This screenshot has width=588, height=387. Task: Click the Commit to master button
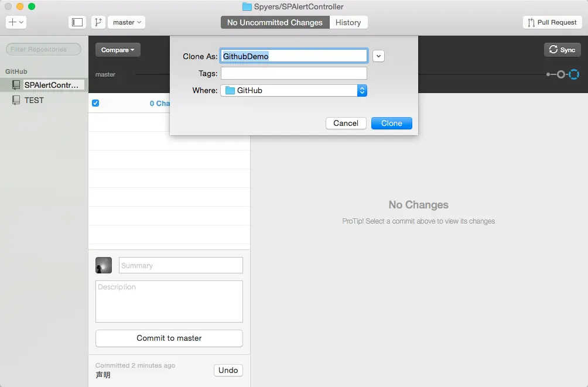(x=169, y=338)
